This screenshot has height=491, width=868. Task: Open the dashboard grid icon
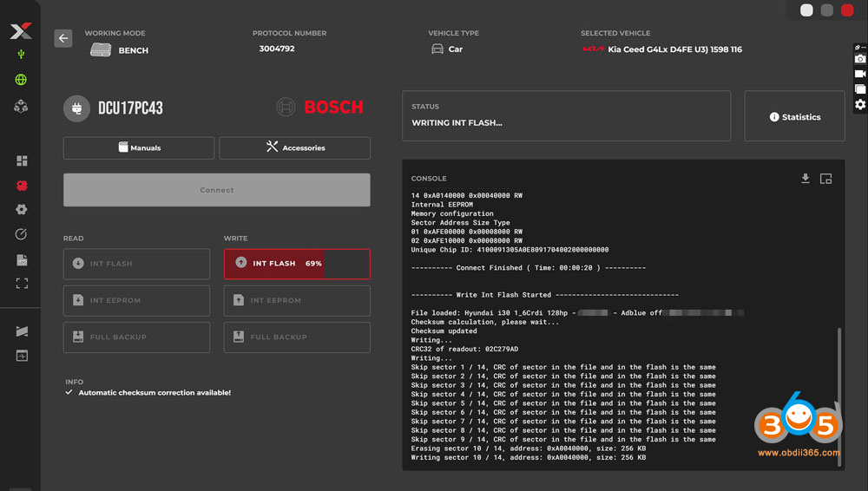[22, 160]
